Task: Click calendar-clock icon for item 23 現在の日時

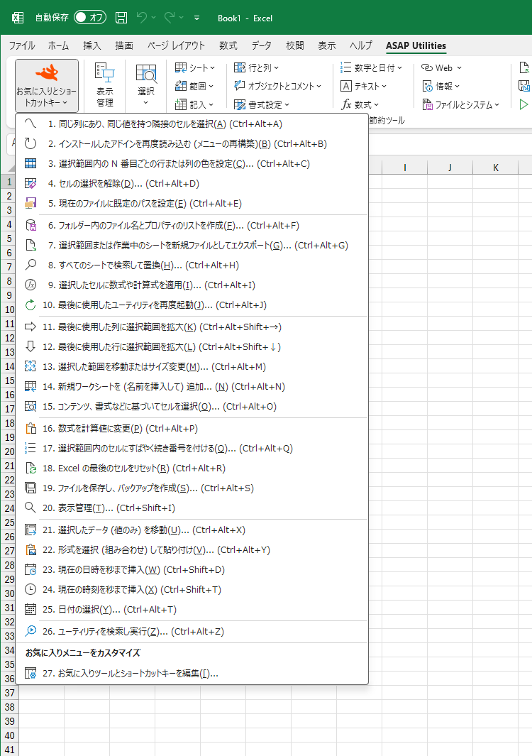Action: pyautogui.click(x=31, y=569)
